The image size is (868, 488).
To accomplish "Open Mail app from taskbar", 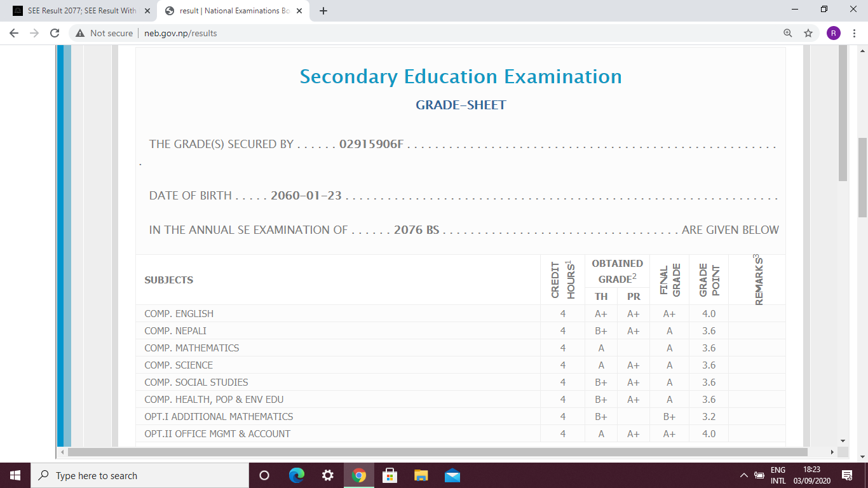I will (452, 475).
